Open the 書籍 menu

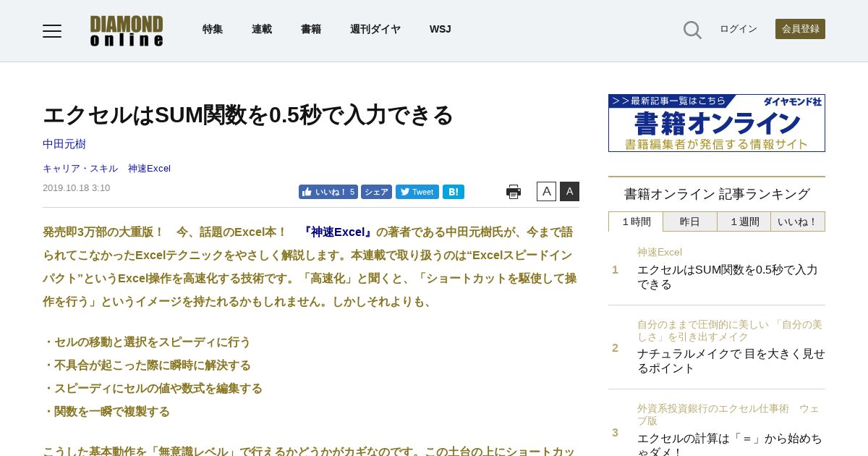pos(311,29)
